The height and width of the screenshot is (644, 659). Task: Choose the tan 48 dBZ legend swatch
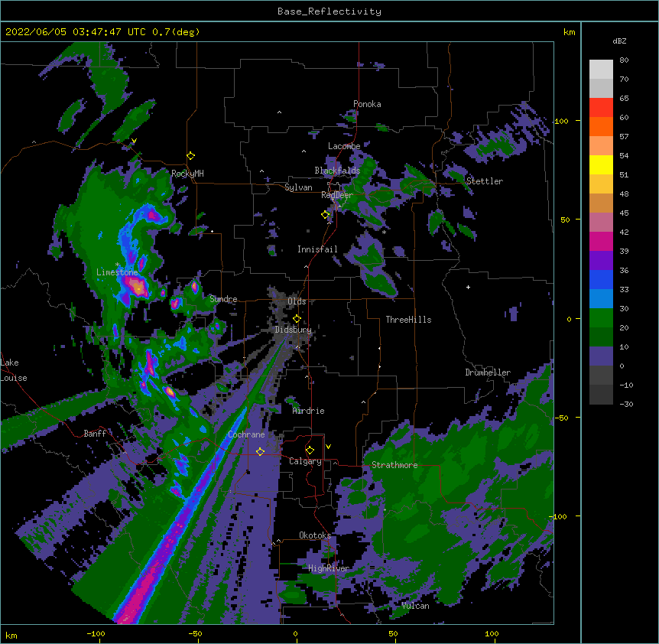tap(601, 203)
